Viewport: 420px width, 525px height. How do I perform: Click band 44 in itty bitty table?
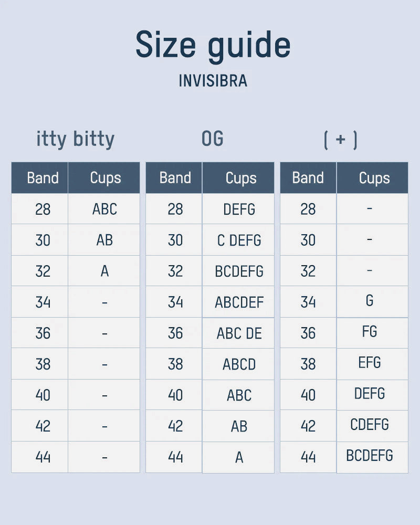pyautogui.click(x=43, y=457)
